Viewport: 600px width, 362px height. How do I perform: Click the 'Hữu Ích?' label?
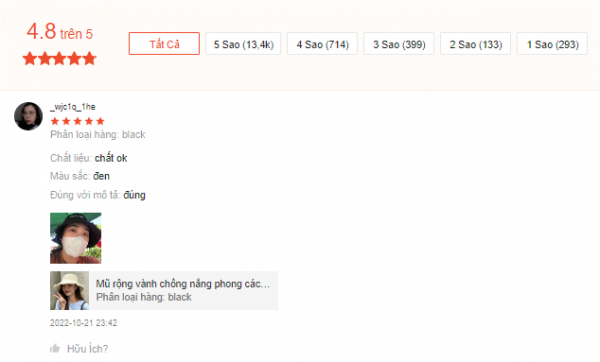tap(88, 349)
